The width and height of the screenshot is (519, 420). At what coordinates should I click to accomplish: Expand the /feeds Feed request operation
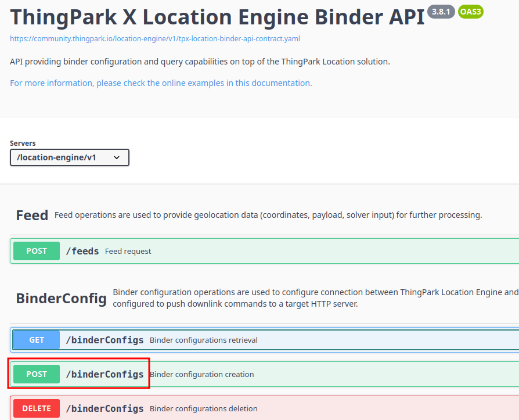265,251
